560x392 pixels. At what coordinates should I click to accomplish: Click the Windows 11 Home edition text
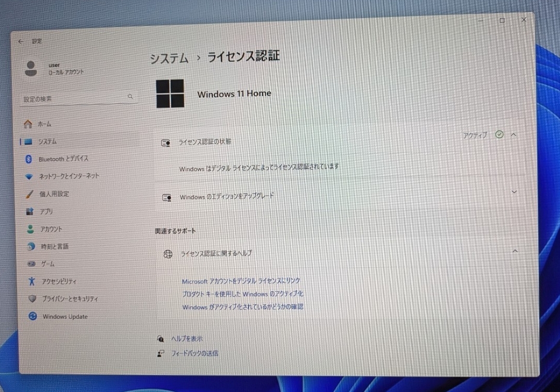(235, 94)
